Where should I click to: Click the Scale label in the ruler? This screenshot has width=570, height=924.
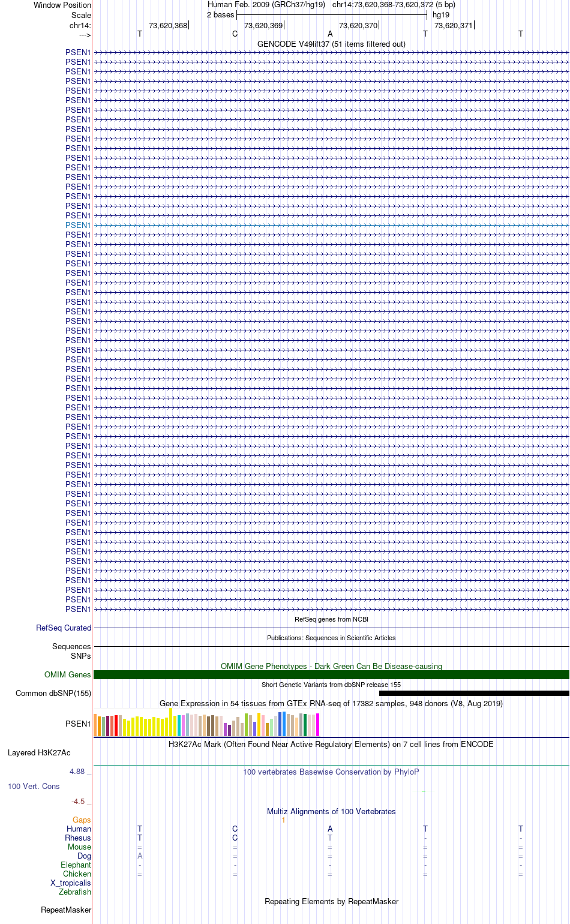(81, 15)
